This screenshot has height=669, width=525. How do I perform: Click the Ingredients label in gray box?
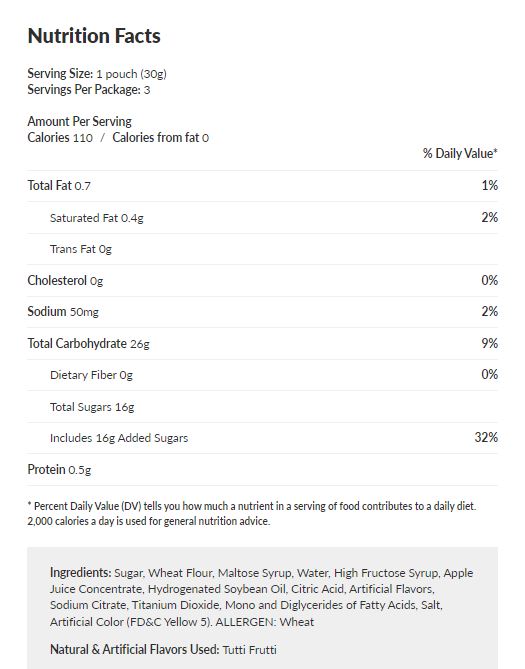pyautogui.click(x=81, y=573)
